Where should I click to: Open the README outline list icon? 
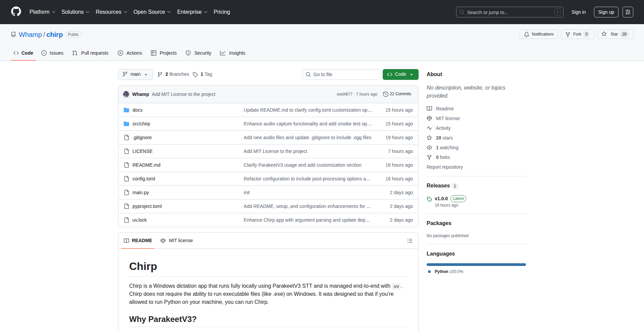(x=410, y=241)
